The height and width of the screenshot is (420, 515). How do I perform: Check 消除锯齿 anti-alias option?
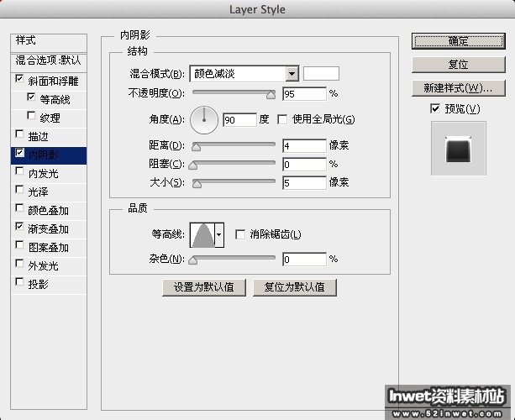240,234
